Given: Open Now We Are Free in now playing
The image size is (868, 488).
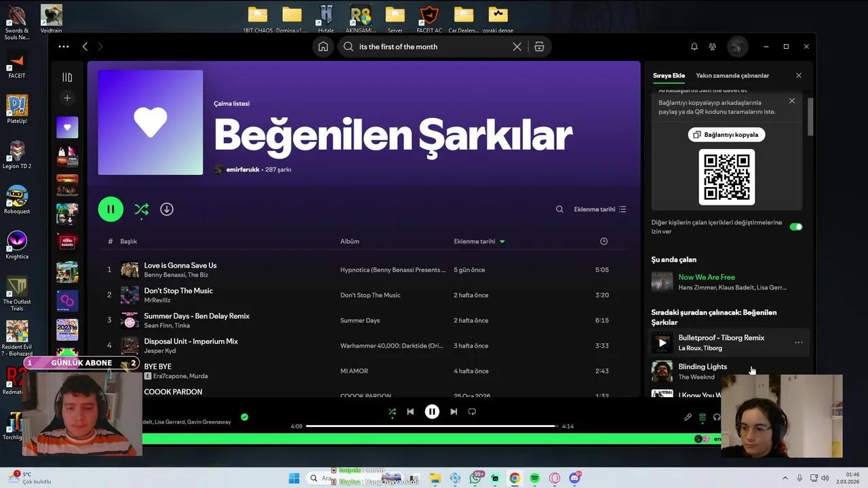Looking at the screenshot, I should (707, 277).
